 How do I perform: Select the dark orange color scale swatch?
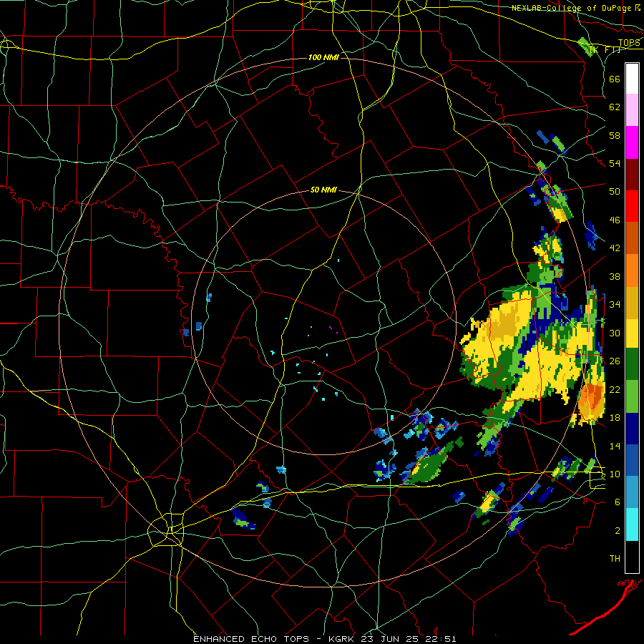coord(632,238)
